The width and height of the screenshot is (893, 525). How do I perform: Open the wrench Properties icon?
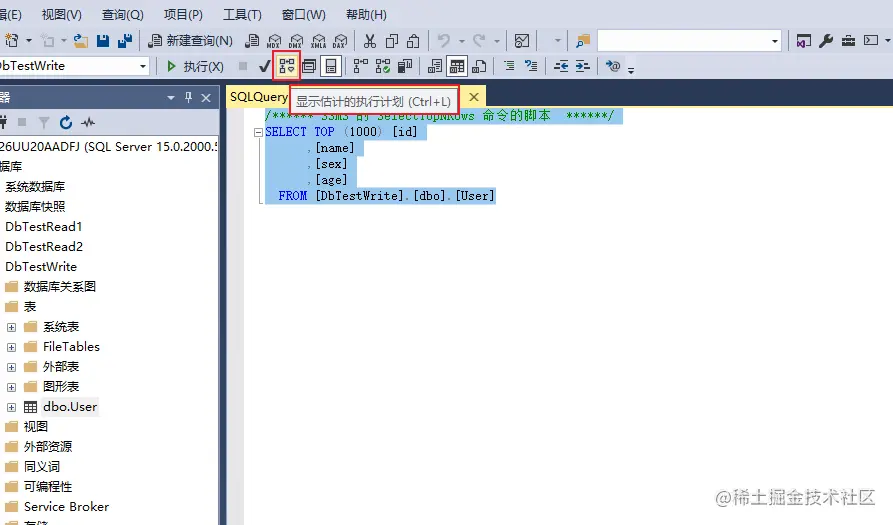pos(826,41)
